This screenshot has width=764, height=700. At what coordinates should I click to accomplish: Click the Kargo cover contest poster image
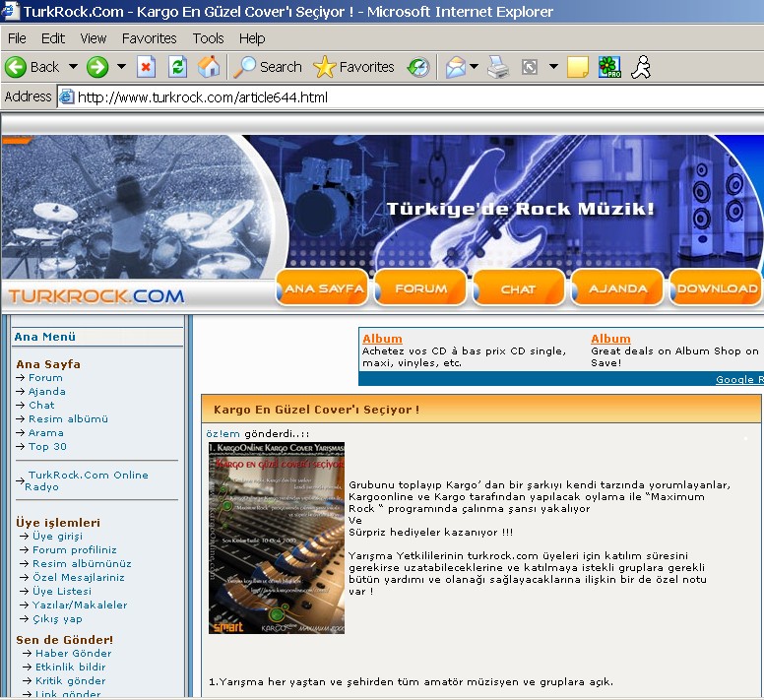(277, 538)
